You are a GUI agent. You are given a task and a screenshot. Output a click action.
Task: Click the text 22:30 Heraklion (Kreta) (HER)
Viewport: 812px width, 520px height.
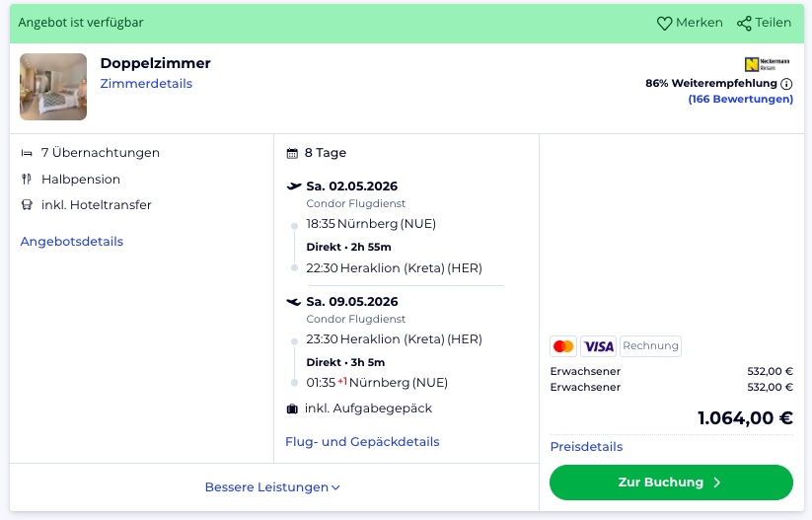click(394, 268)
